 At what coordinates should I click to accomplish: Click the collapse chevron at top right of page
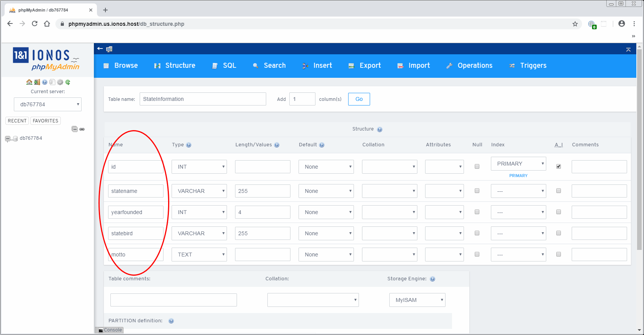tap(628, 50)
